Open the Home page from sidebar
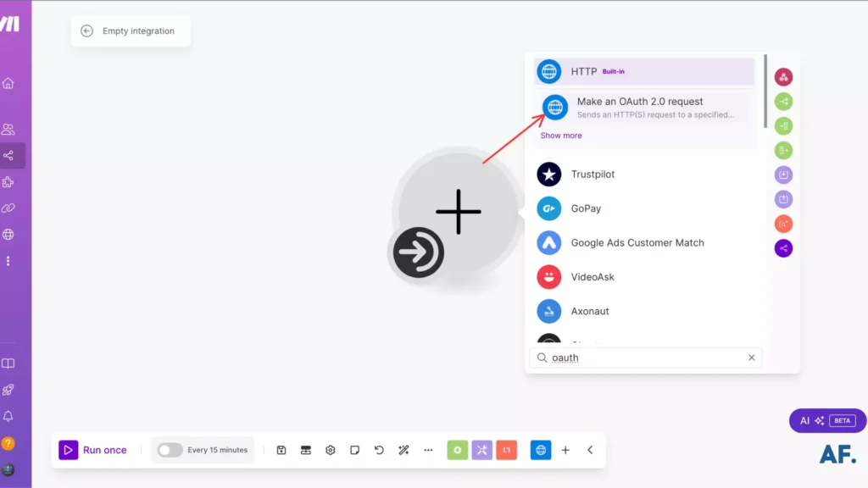The width and height of the screenshot is (868, 488). [x=8, y=84]
